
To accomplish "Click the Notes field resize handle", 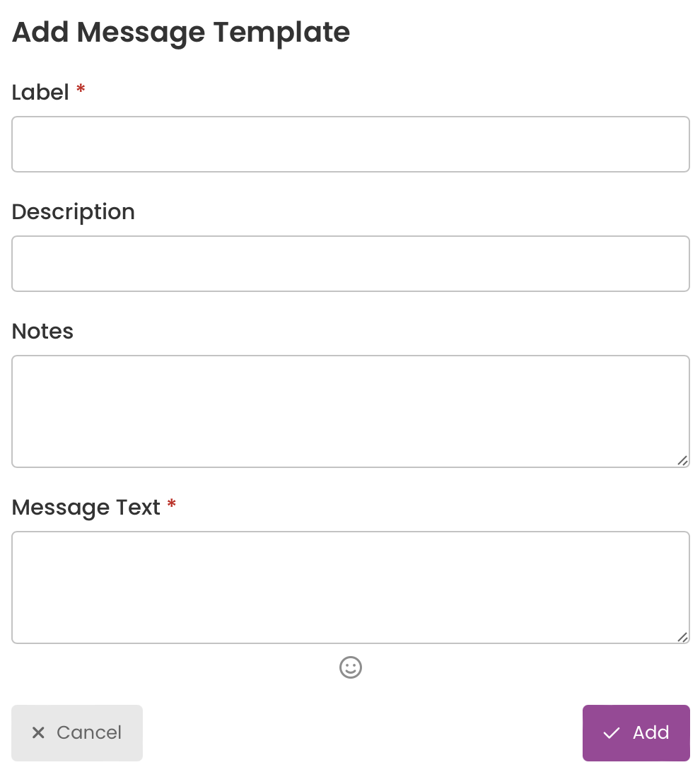I will 682,460.
